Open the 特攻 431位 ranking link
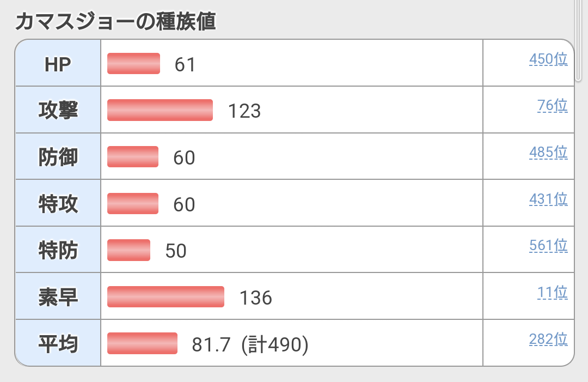Image resolution: width=588 pixels, height=382 pixels. click(548, 199)
